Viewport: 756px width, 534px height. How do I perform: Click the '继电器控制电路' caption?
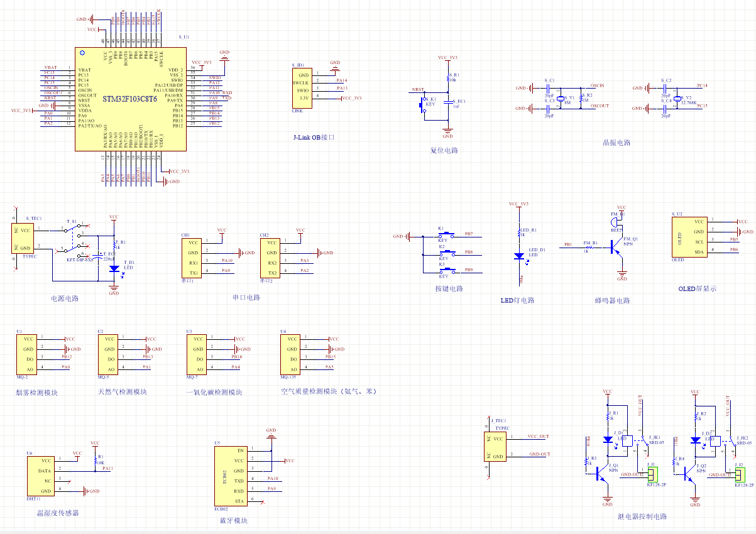642,516
